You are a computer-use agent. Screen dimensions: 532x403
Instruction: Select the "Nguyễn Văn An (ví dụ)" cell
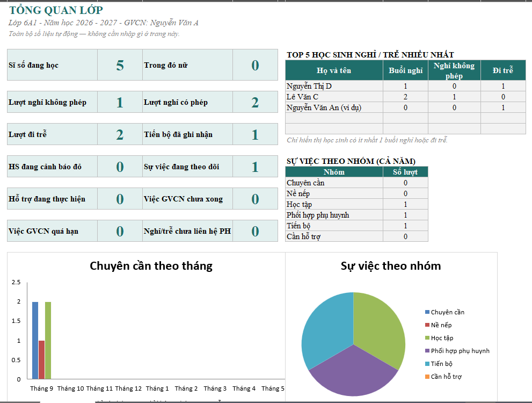(334, 107)
